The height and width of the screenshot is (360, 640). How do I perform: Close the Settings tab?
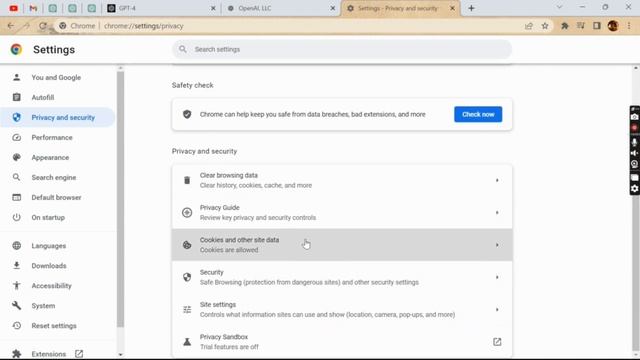(452, 8)
